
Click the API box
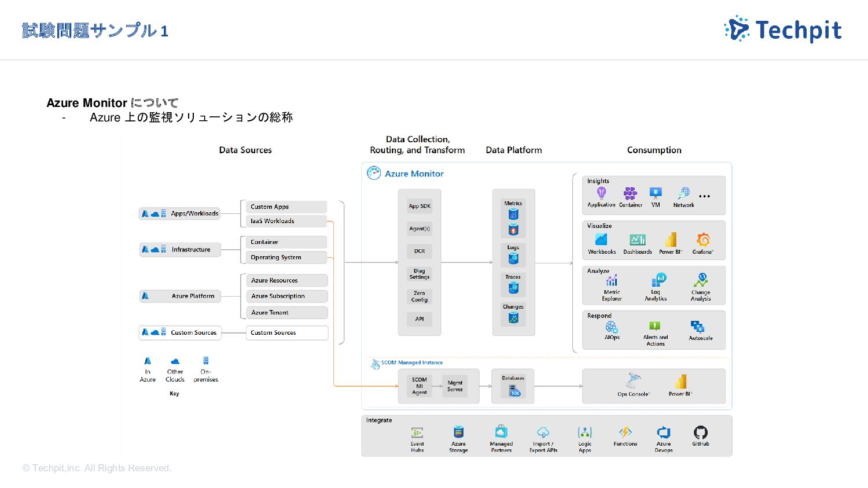tap(420, 319)
